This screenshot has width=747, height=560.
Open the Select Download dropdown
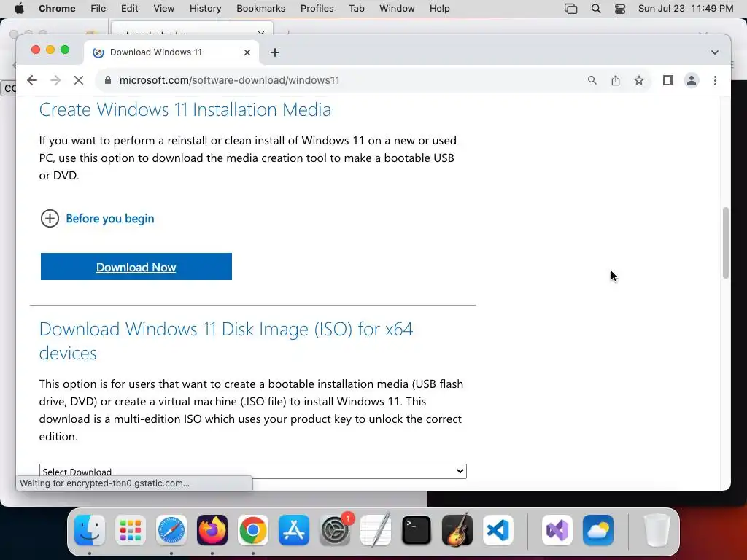click(253, 472)
